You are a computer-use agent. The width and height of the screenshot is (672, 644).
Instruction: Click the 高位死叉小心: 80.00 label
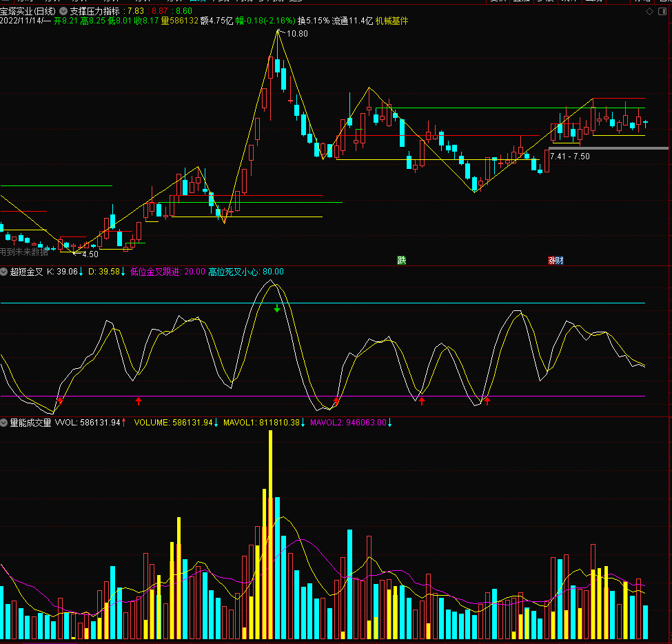point(246,272)
